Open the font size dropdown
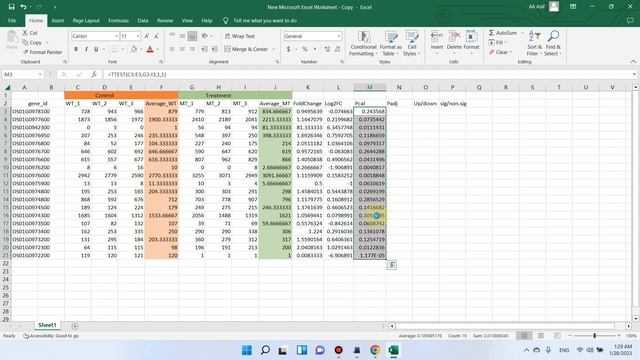Viewport: 640px width, 360px height. pyautogui.click(x=138, y=36)
